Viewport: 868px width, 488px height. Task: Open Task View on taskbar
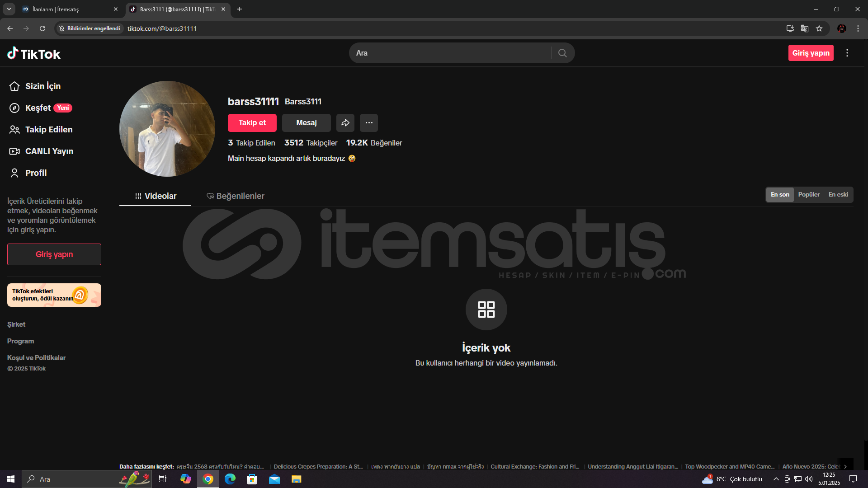click(x=163, y=479)
